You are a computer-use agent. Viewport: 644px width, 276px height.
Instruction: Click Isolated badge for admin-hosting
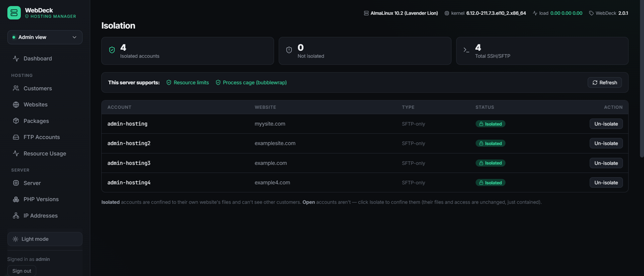click(x=491, y=124)
